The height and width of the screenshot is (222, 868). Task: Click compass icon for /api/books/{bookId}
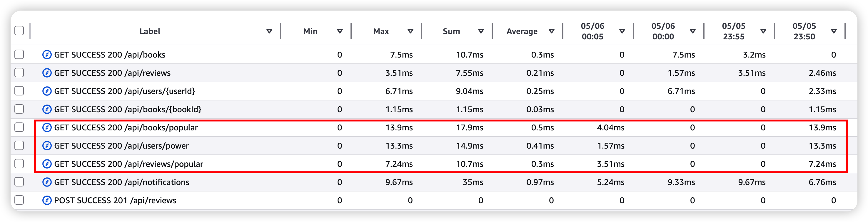click(x=47, y=109)
